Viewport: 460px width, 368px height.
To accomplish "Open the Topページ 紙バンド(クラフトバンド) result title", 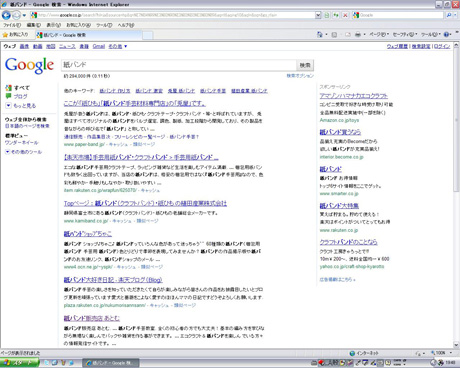I will 145,203.
